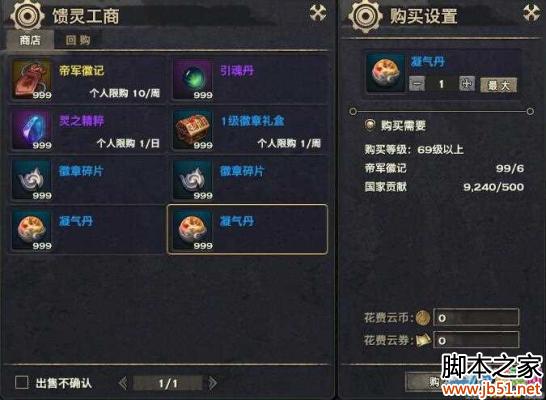Switch to the 商店 tab
The height and width of the screenshot is (400, 546).
tap(30, 40)
